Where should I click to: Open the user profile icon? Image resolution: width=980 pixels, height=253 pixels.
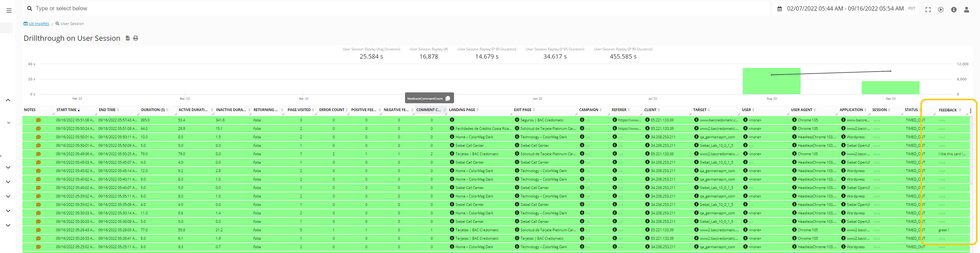(x=966, y=10)
